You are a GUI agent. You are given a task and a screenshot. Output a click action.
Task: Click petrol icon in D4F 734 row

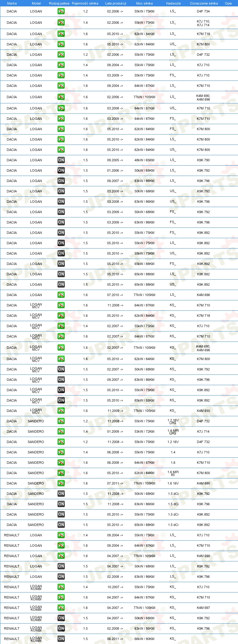[x=61, y=11]
